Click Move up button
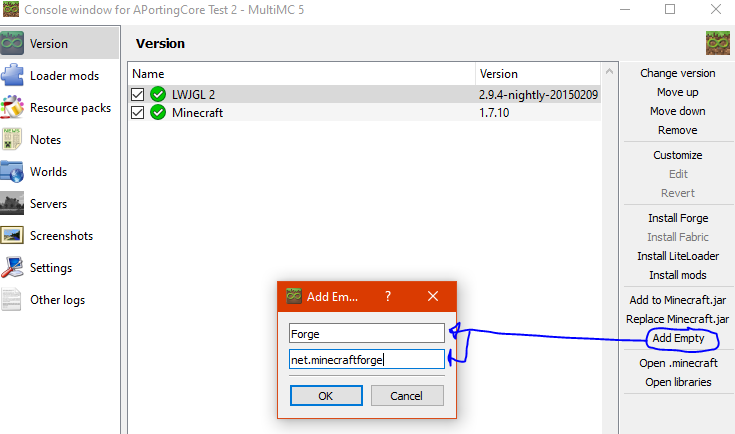Image resolution: width=735 pixels, height=434 pixels. (x=678, y=92)
